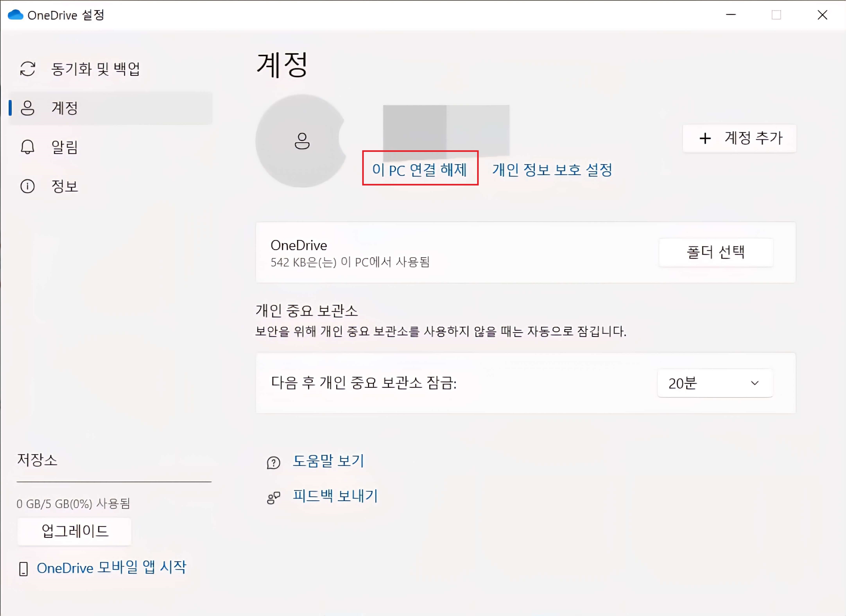Open the 동기화 및 백업 tab

click(x=96, y=69)
